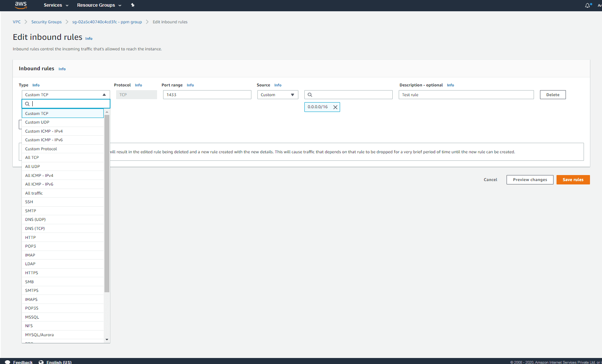Collapse the Custom TCP type dropdown
Image resolution: width=602 pixels, height=364 pixels.
pyautogui.click(x=104, y=94)
